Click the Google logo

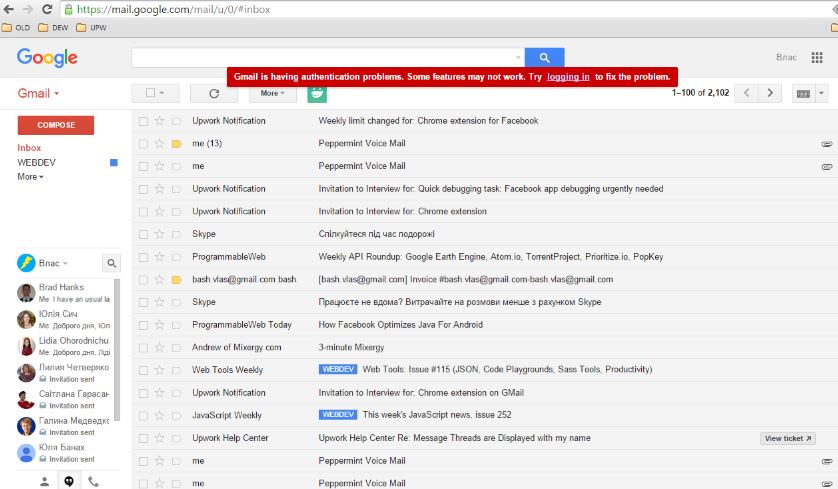47,57
